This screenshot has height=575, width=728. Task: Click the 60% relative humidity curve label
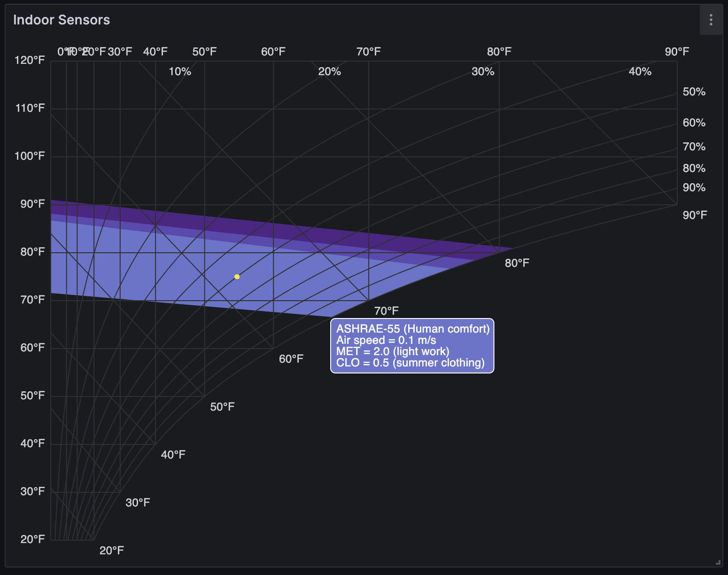point(694,123)
